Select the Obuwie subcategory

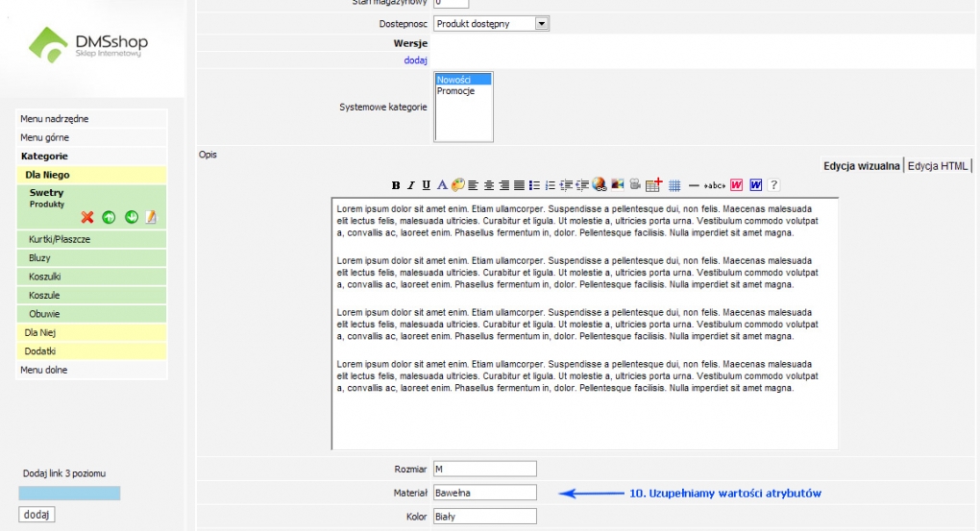point(91,314)
